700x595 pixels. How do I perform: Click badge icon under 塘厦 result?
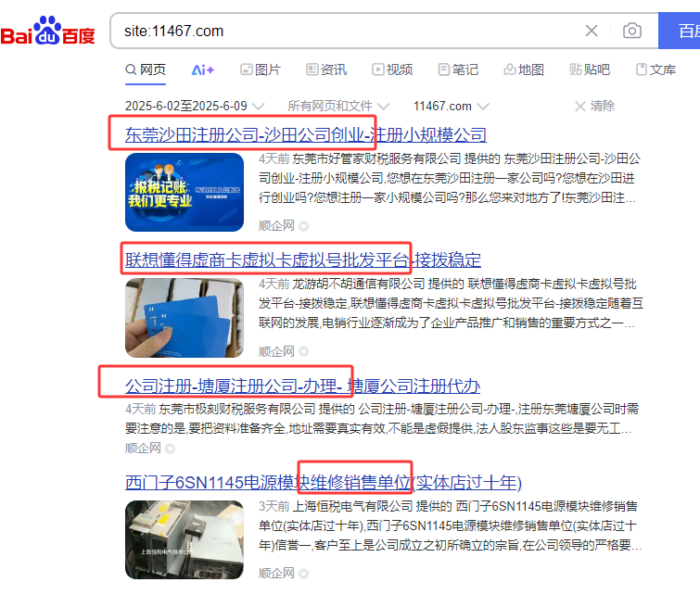170,449
